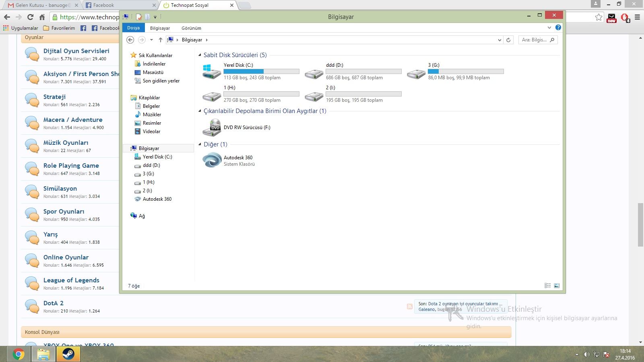Customize the quick access toolbar dropdown

(155, 17)
